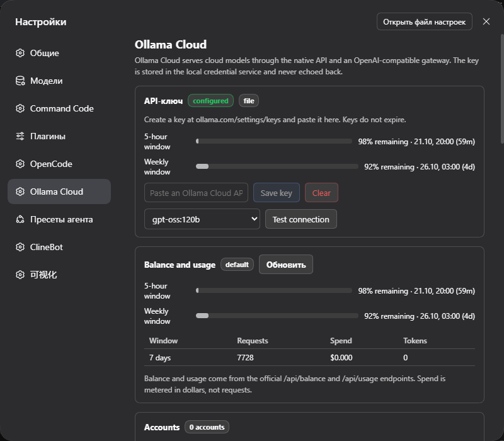The height and width of the screenshot is (441, 504).
Task: Select the OpenCode settings page
Action: point(59,164)
